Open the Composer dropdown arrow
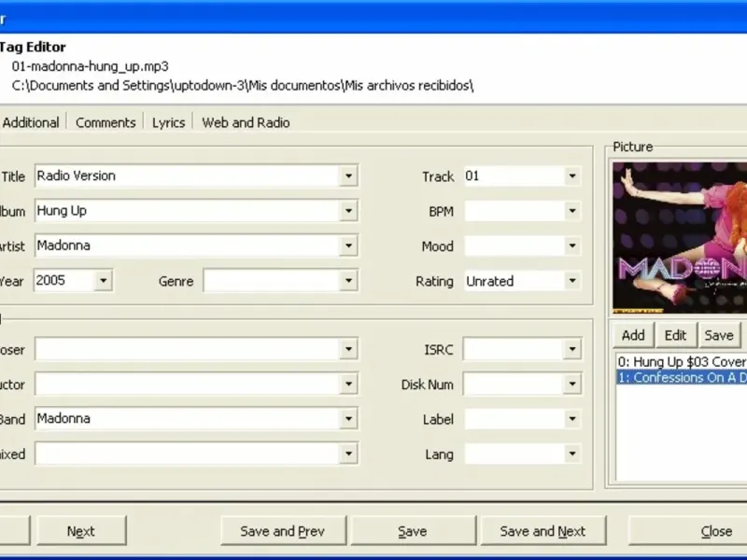Image resolution: width=747 pixels, height=560 pixels. point(348,349)
